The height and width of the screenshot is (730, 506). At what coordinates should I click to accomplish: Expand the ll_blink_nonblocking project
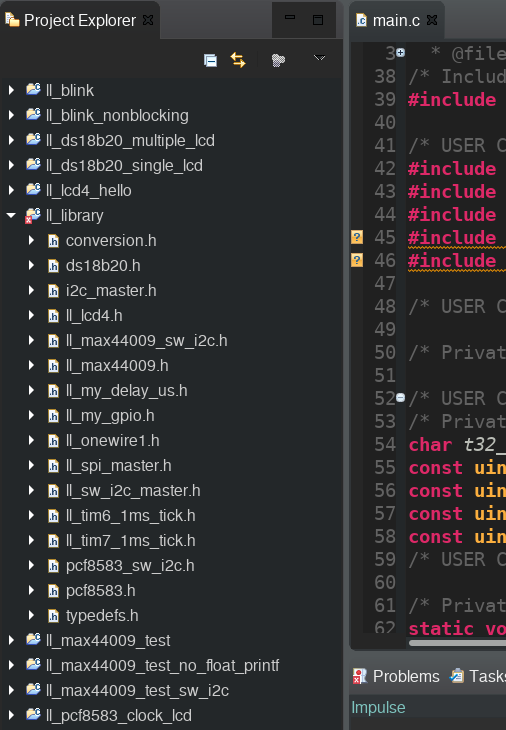11,115
